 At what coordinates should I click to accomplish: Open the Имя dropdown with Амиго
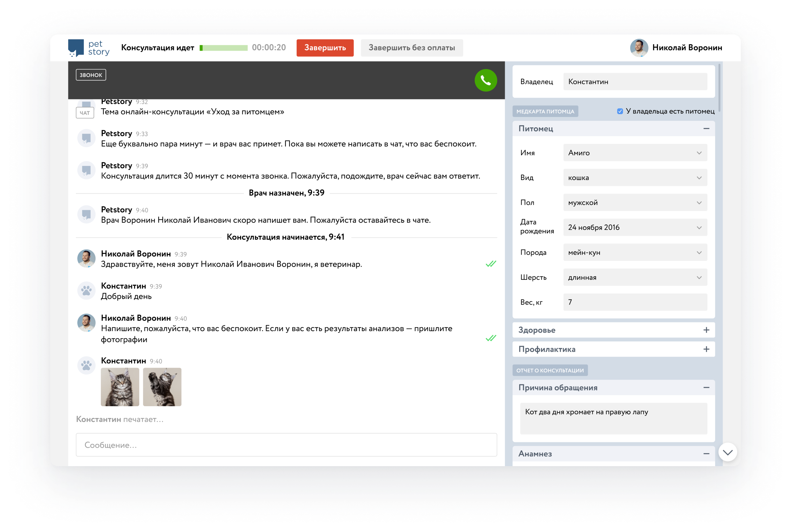[635, 153]
